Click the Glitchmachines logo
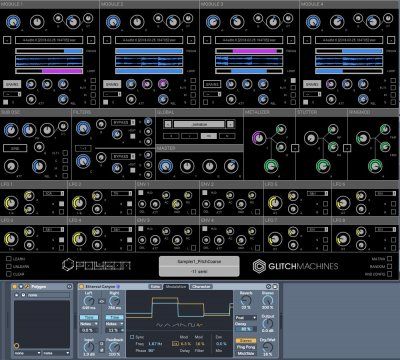400x360 pixels. [295, 266]
